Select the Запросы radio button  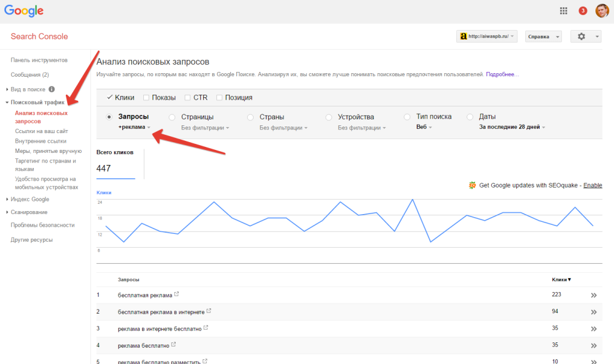pos(109,117)
